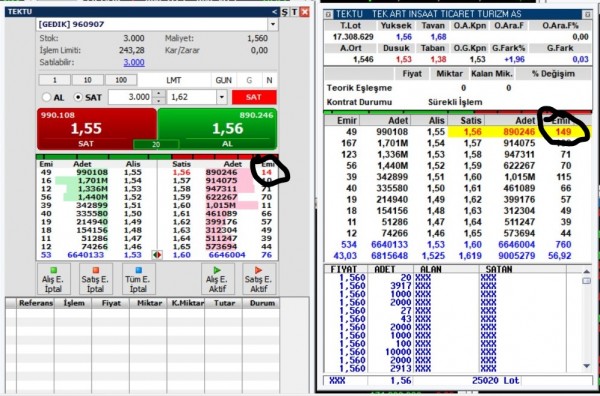
Task: Click the Satış E. İptal orange icon button
Action: click(x=96, y=279)
